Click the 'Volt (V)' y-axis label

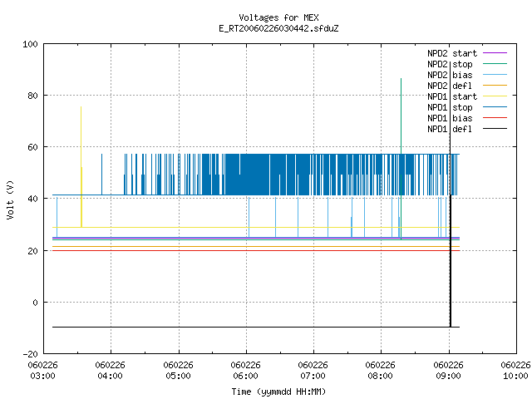[10, 199]
